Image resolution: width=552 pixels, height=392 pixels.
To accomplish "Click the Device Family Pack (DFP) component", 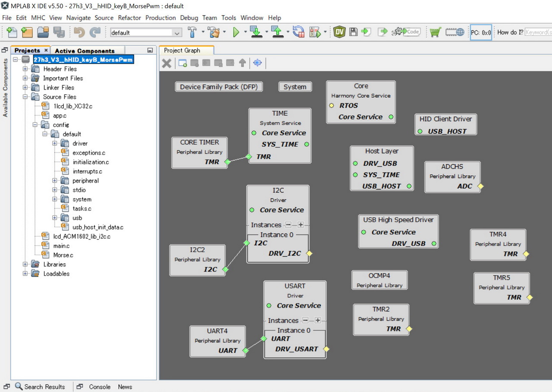I will click(x=219, y=87).
